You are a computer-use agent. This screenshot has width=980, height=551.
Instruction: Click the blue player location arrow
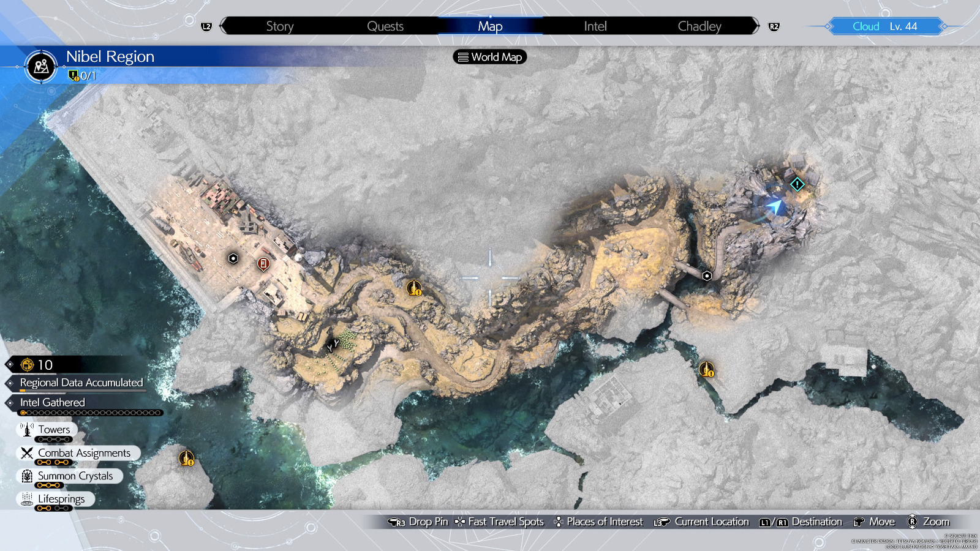[x=775, y=206]
